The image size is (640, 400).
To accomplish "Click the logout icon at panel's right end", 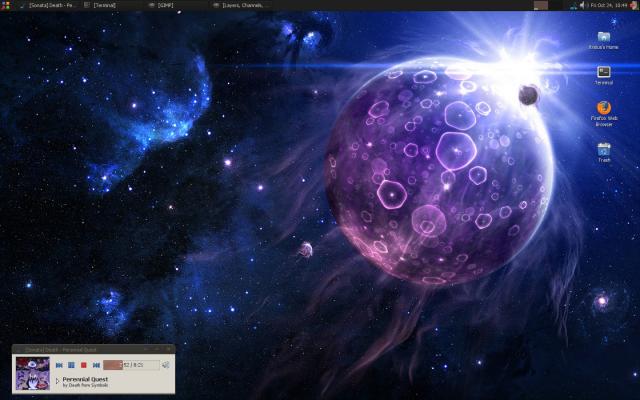I will (x=634, y=5).
